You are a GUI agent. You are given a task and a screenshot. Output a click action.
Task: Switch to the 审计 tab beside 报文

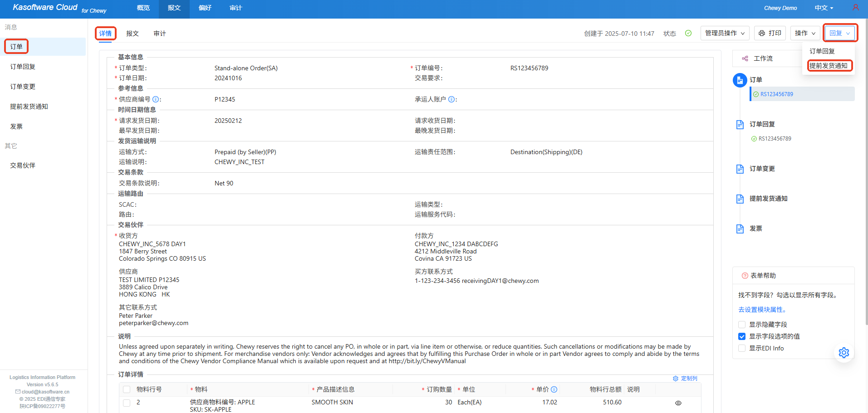click(x=160, y=34)
